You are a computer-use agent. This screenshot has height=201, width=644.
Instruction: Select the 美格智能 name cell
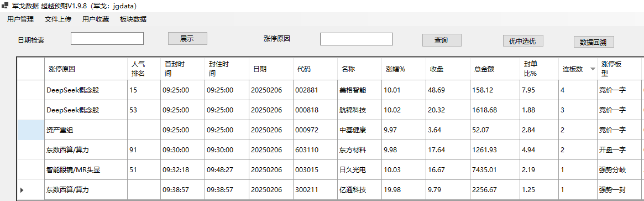pos(360,90)
